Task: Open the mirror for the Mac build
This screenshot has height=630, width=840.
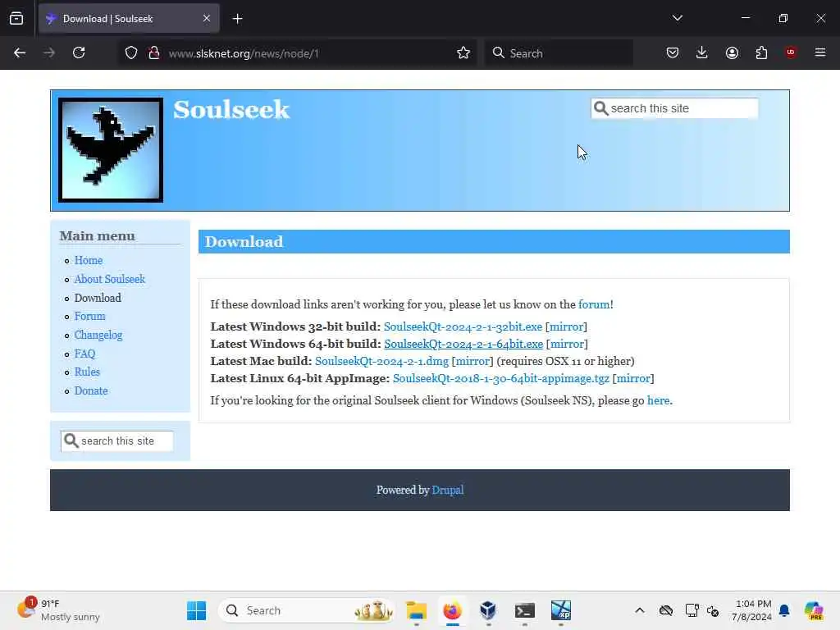Action: (472, 361)
